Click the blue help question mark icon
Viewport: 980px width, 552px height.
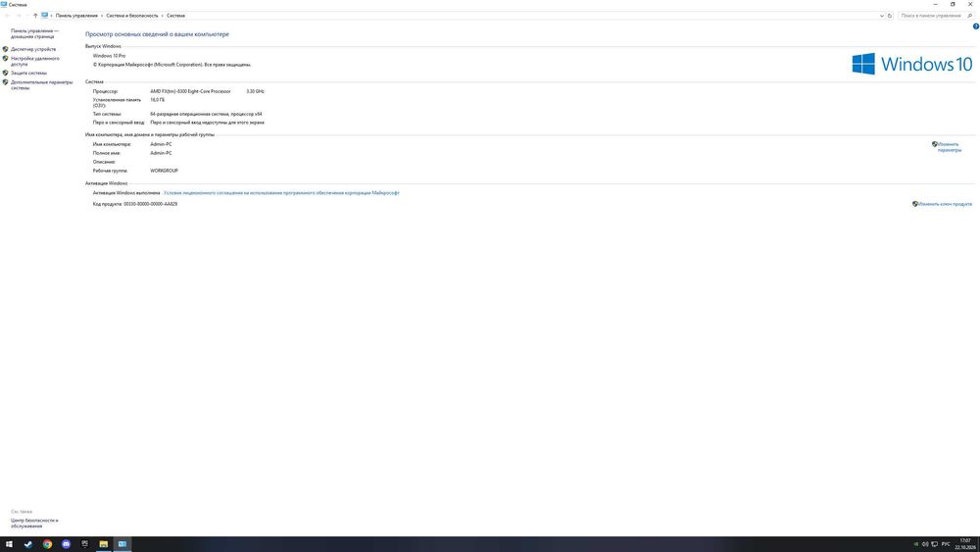click(x=976, y=26)
